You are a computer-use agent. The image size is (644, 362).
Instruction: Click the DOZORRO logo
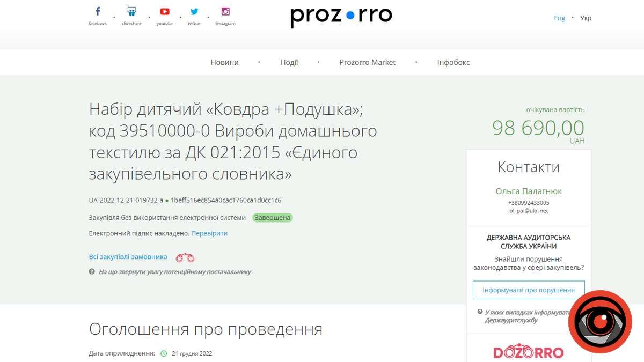point(528,352)
